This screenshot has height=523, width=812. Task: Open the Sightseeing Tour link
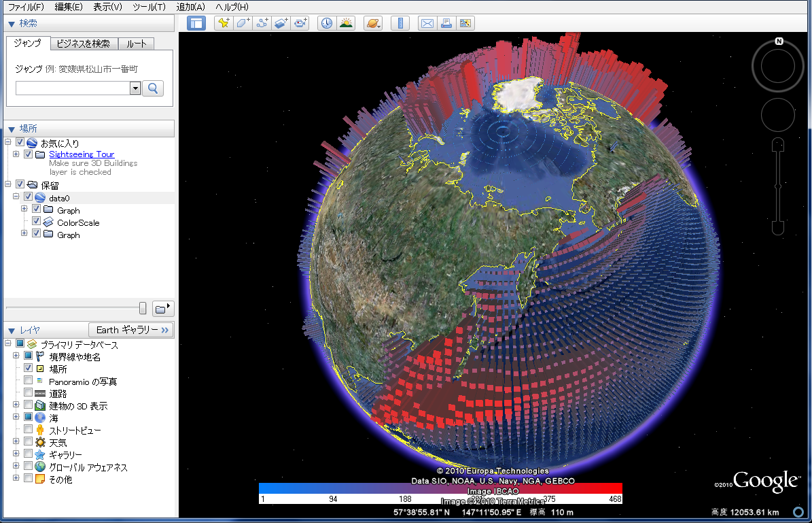(82, 154)
